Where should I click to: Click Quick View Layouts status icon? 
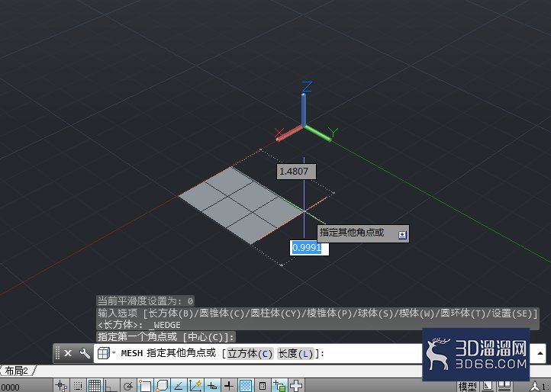488,386
